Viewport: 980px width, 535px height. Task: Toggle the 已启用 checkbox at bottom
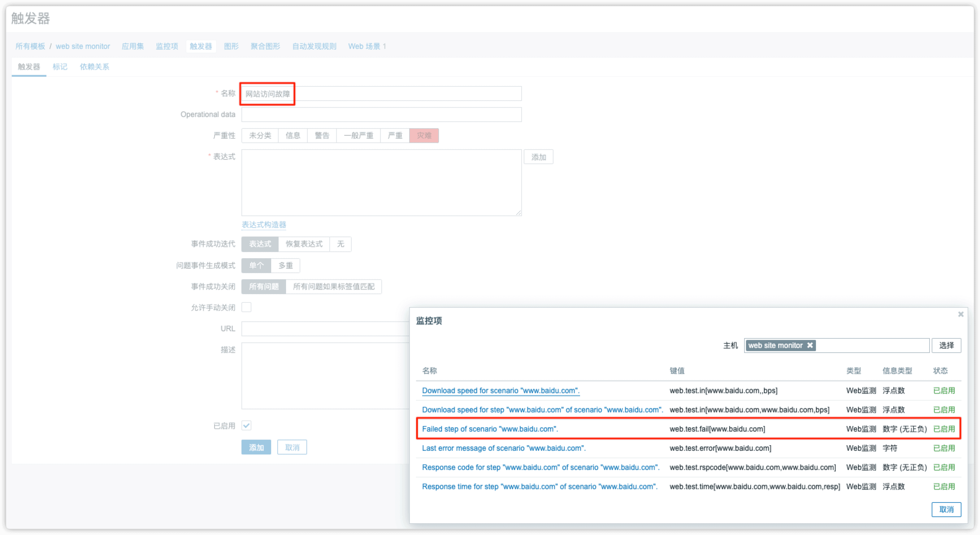tap(246, 425)
